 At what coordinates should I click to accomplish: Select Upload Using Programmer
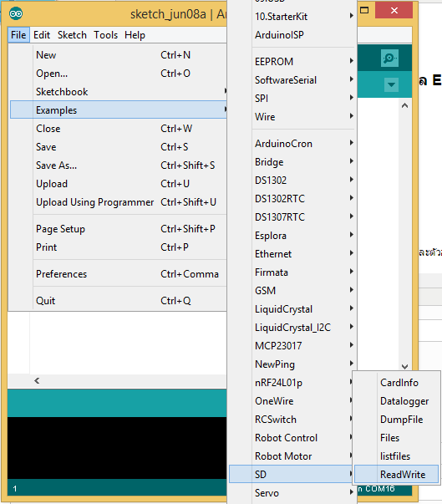118,202
